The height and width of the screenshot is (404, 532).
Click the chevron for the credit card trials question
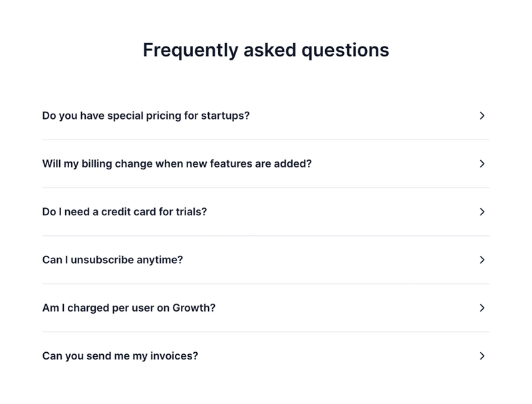click(482, 212)
